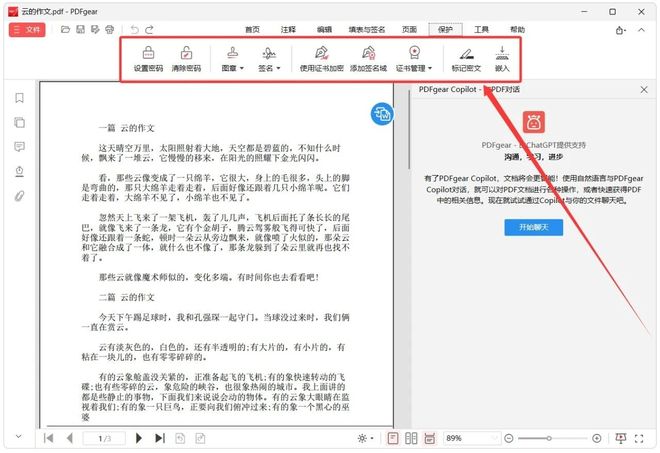Click the document vertical scrollbar
The width and height of the screenshot is (660, 453).
point(409,131)
